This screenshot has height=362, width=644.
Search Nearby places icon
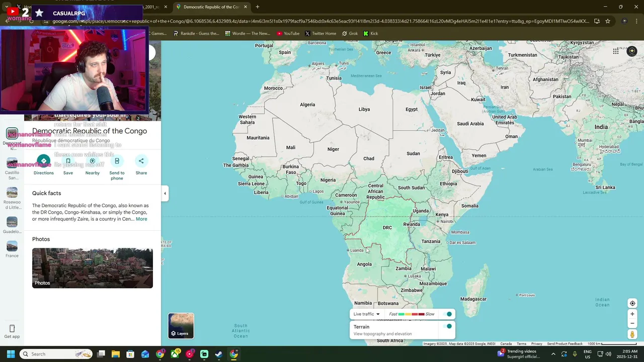click(93, 161)
